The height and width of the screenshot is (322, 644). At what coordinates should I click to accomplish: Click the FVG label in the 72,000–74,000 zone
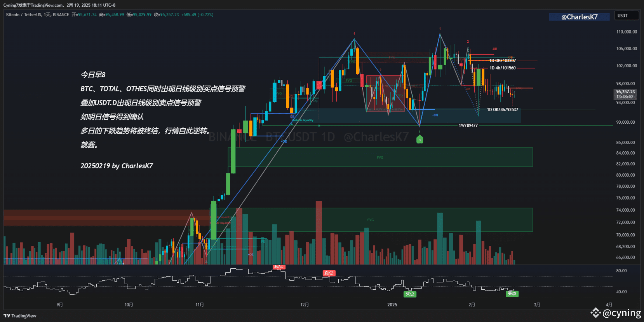[371, 220]
